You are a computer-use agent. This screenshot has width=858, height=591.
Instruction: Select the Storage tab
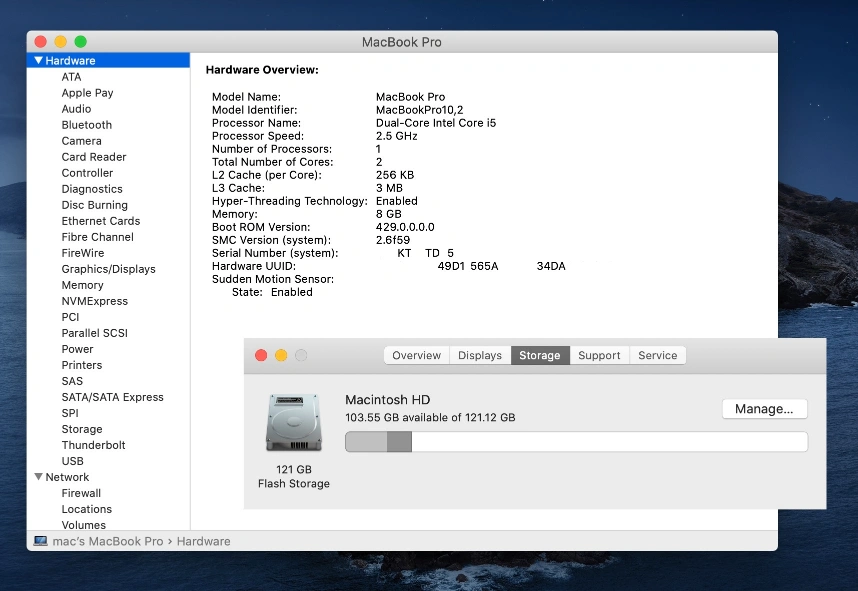tap(540, 355)
